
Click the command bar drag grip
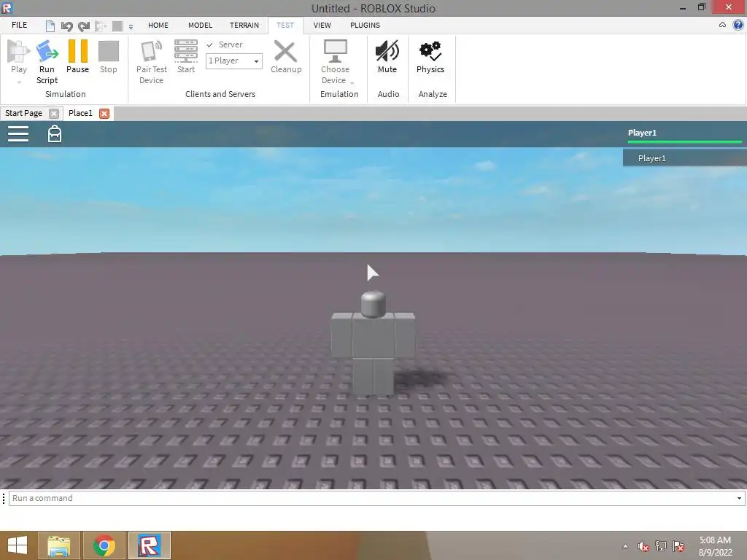(4, 498)
